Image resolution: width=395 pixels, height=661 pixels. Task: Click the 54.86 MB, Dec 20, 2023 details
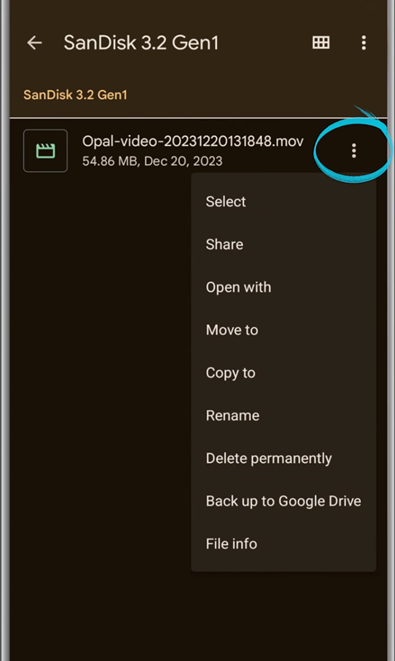152,161
